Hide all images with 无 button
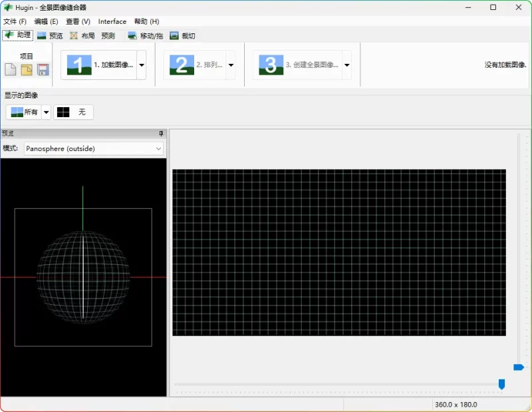Screen dimensions: 532x412 coord(74,112)
